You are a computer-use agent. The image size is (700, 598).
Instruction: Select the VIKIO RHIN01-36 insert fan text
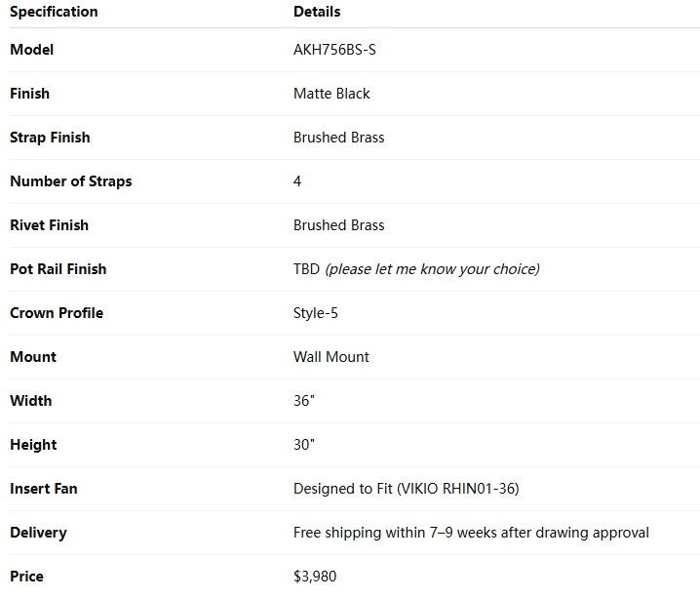pos(457,489)
